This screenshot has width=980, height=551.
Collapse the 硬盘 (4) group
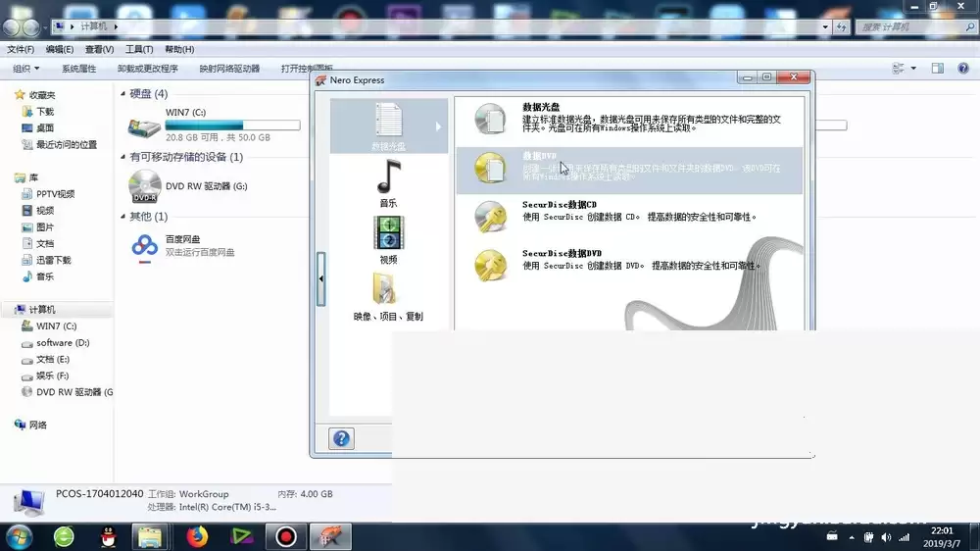(122, 94)
